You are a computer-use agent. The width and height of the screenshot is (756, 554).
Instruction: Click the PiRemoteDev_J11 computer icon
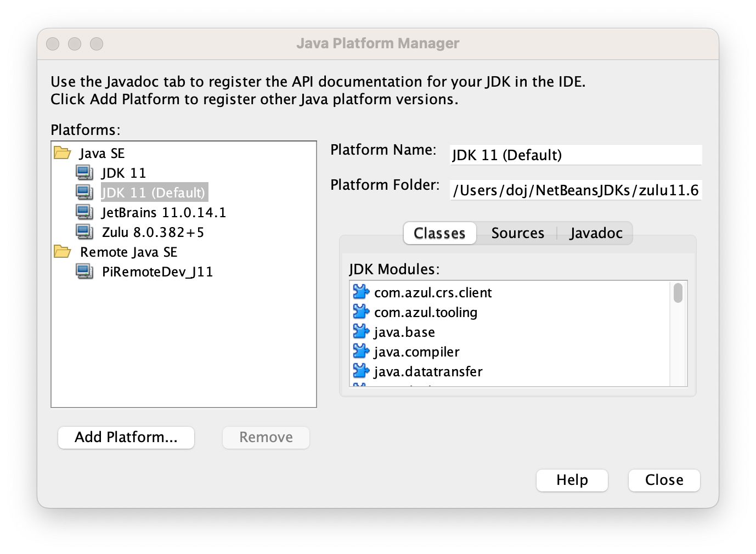pos(84,271)
